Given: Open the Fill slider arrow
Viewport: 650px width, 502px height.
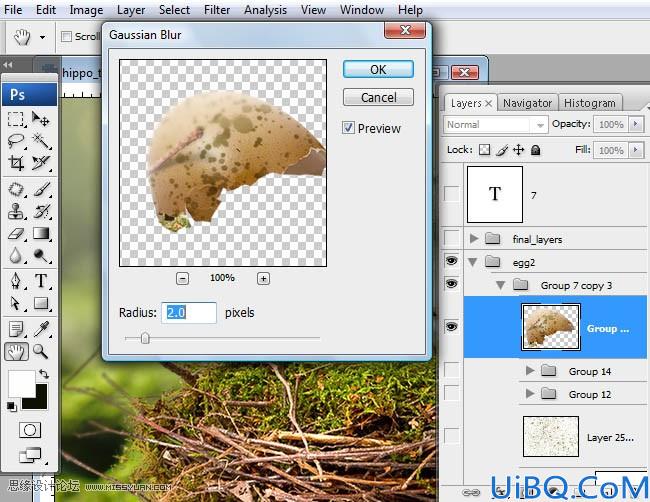Looking at the screenshot, I should (636, 150).
